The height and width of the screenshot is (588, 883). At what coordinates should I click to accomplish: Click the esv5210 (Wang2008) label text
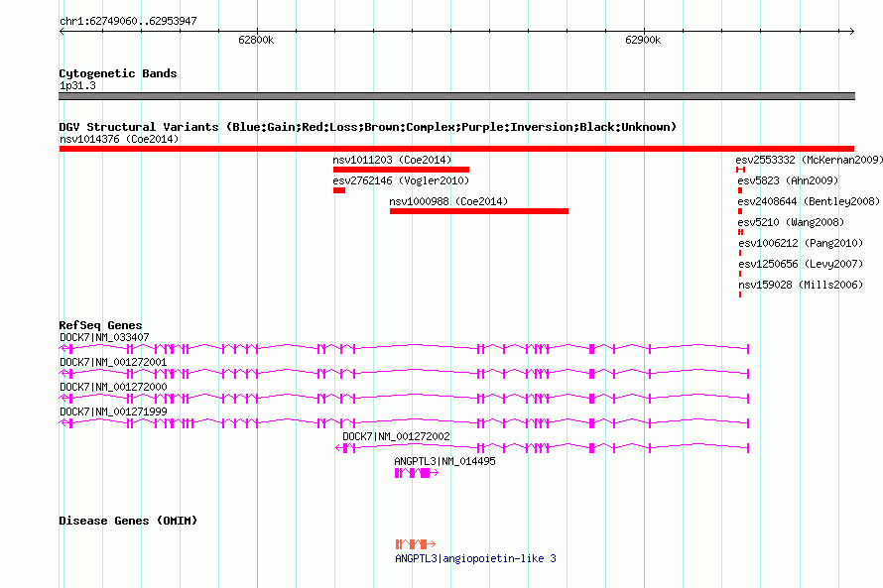pos(791,222)
